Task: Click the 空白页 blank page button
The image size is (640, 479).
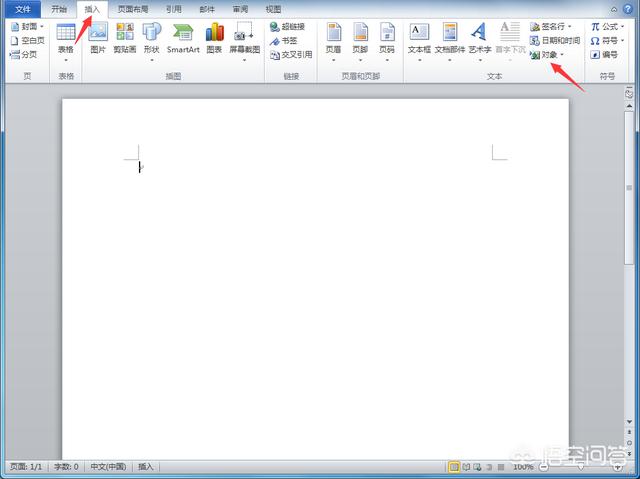Action: pyautogui.click(x=28, y=41)
